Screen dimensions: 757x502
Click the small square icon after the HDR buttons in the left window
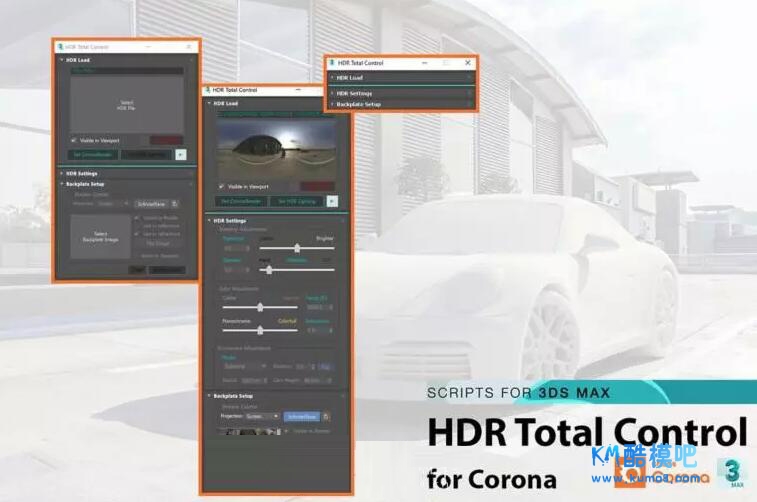(181, 154)
